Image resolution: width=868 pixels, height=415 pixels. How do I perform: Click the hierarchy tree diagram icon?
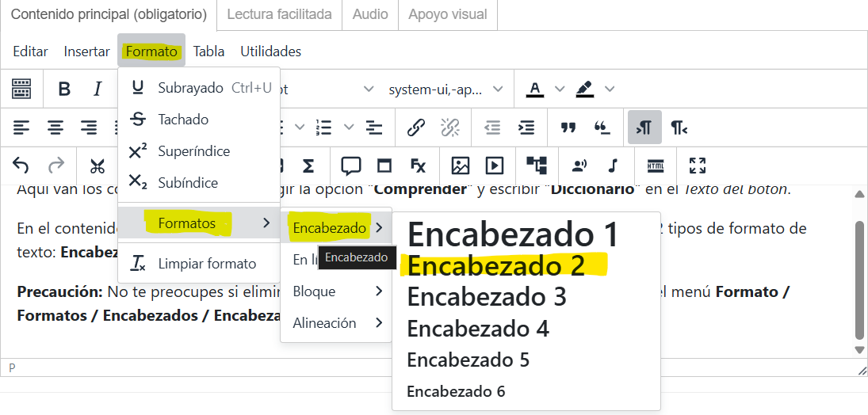[x=537, y=166]
